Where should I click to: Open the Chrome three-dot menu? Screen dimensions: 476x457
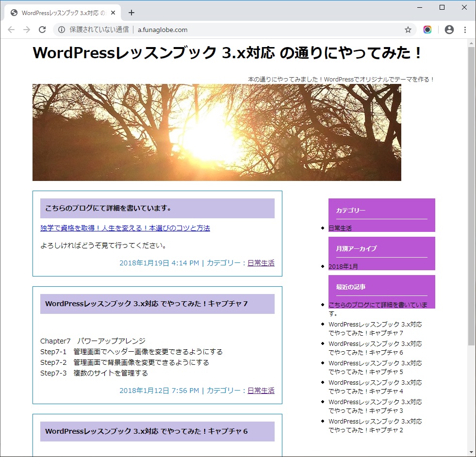pyautogui.click(x=465, y=30)
